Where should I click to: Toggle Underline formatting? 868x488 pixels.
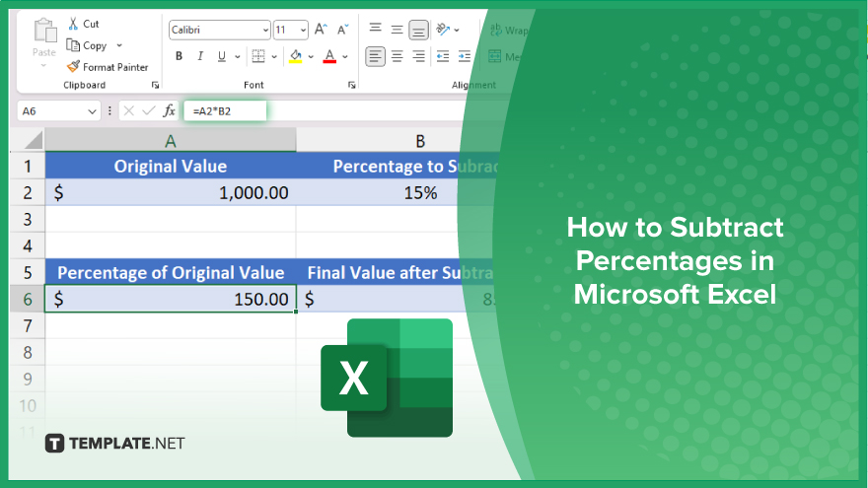click(x=221, y=56)
